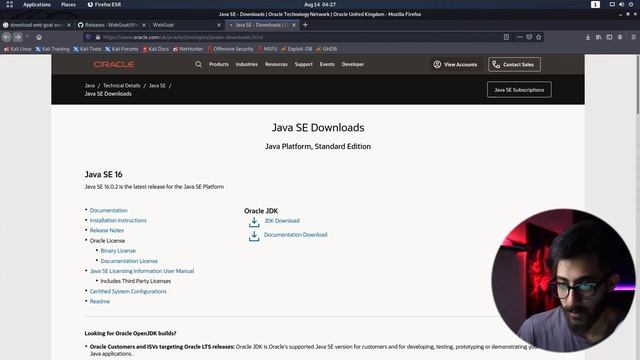The width and height of the screenshot is (640, 360).
Task: Open Java SE Licensing Information User Manual
Action: point(142,271)
